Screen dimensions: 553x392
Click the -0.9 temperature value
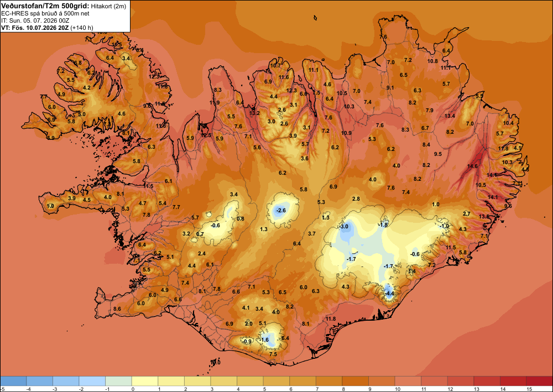click(x=248, y=341)
